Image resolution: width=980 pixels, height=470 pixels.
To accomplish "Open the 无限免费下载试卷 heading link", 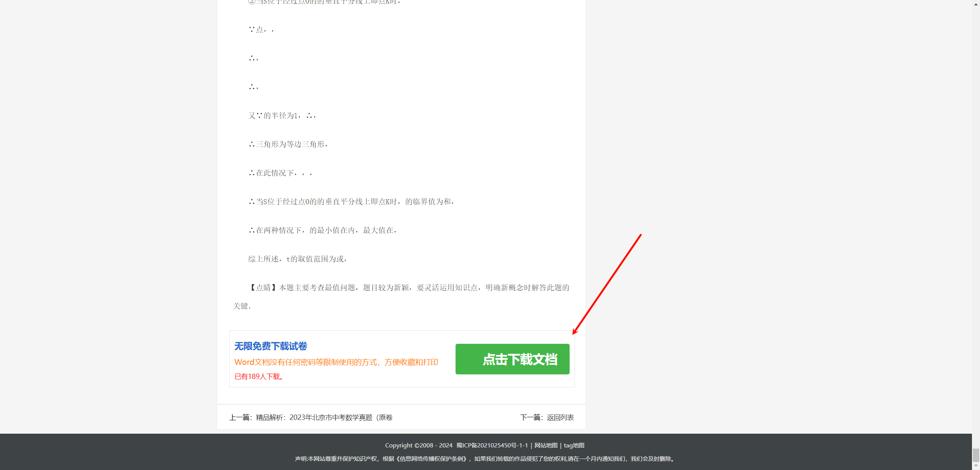I will (270, 346).
